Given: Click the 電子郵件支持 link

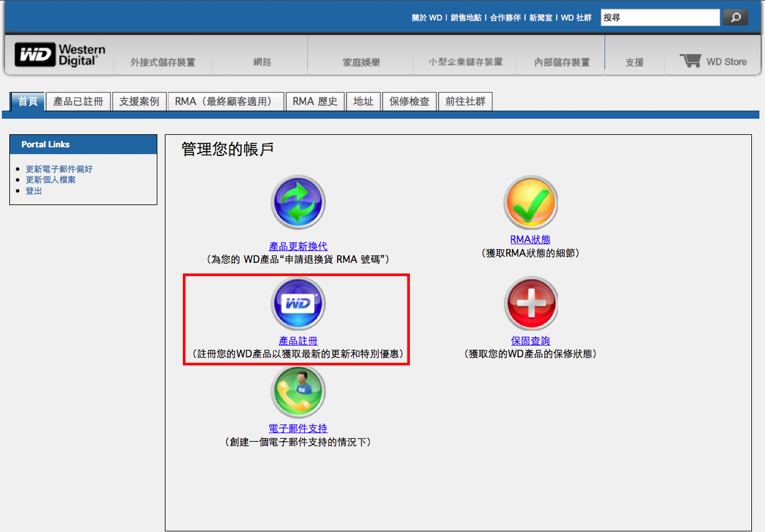Looking at the screenshot, I should tap(298, 428).
